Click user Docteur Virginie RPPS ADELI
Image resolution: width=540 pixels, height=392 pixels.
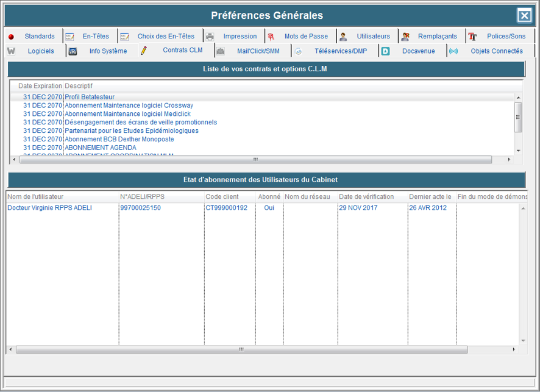point(49,208)
